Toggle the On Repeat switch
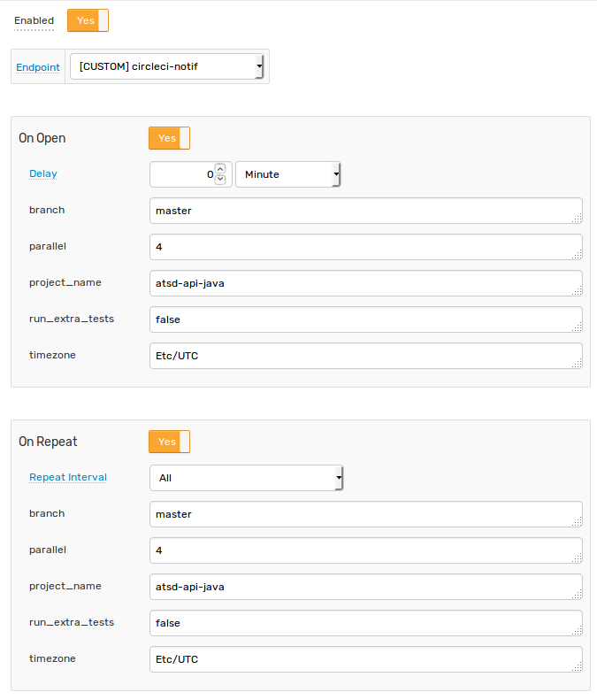This screenshot has width=597, height=700. [x=169, y=442]
